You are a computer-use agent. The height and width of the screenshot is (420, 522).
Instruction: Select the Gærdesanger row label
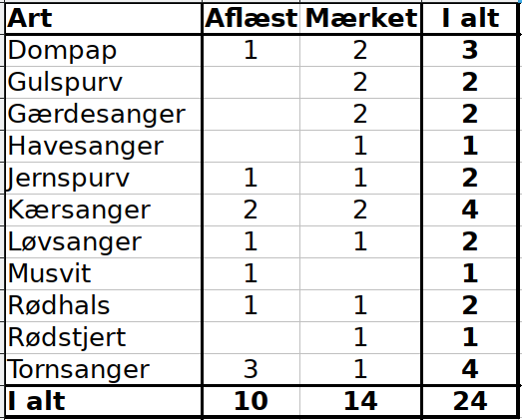(x=104, y=114)
